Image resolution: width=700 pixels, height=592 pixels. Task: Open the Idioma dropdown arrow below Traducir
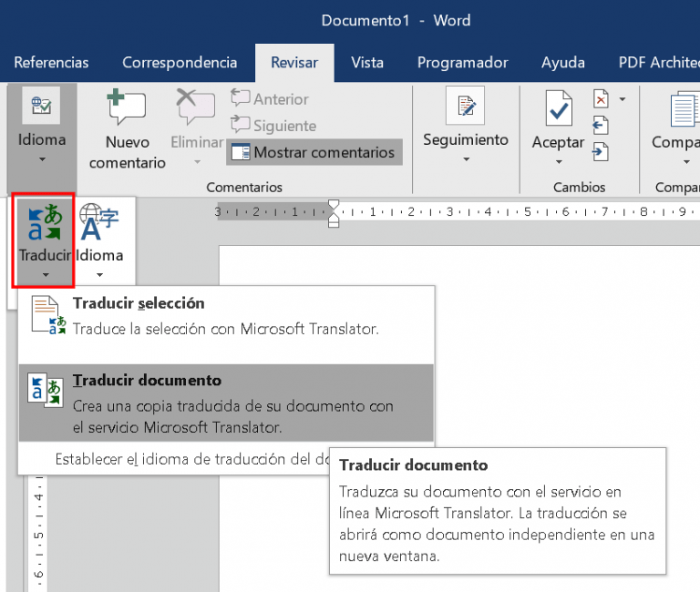click(99, 275)
